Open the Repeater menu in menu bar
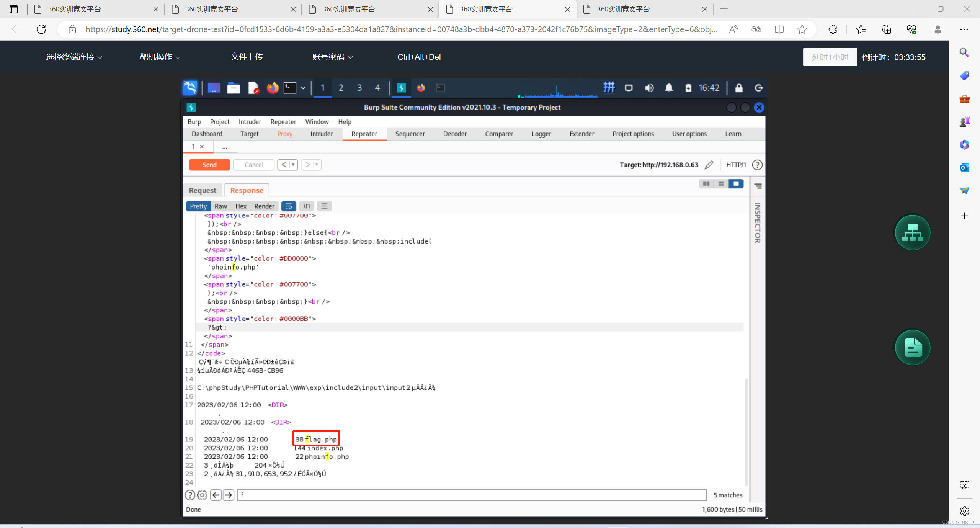Screen dimensions: 980x528 point(283,122)
